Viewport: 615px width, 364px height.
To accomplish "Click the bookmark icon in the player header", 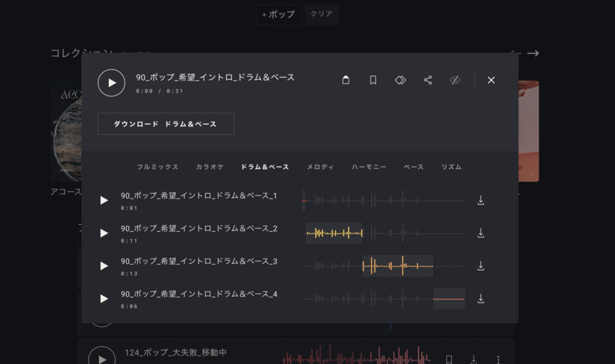I will click(373, 81).
